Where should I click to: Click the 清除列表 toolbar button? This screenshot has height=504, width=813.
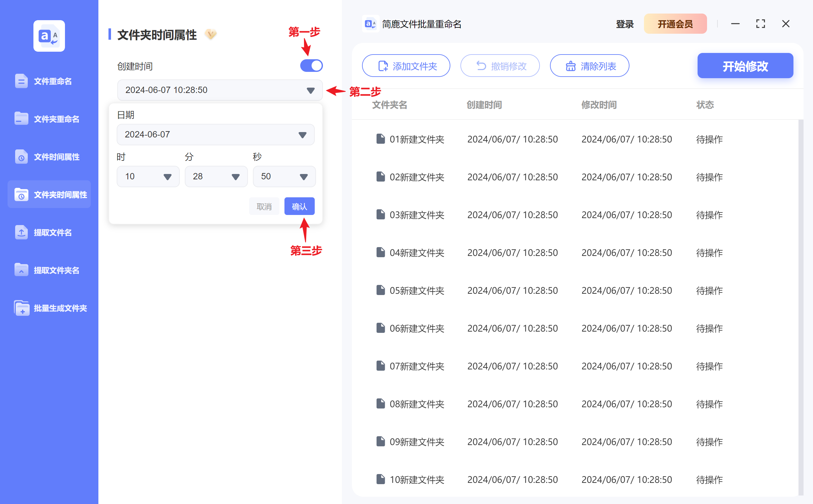point(589,66)
